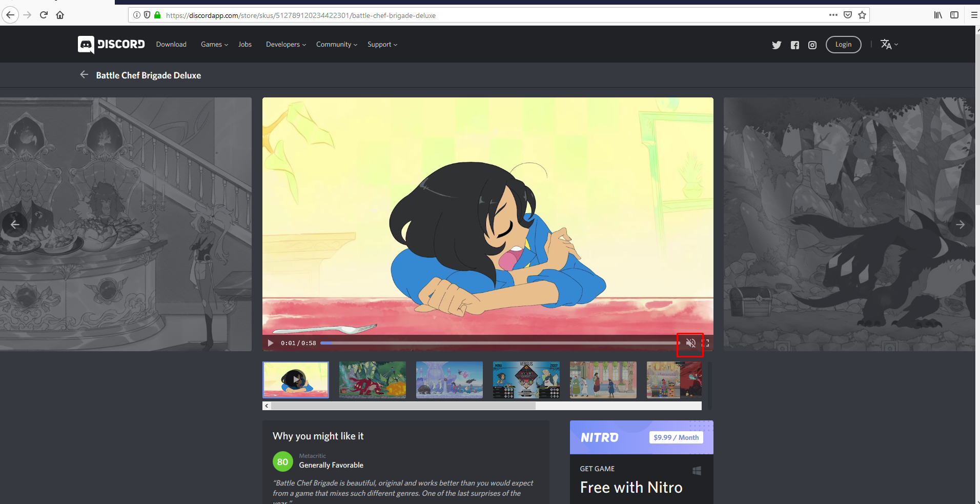Click the Discord logo in the header
980x504 pixels.
click(111, 44)
